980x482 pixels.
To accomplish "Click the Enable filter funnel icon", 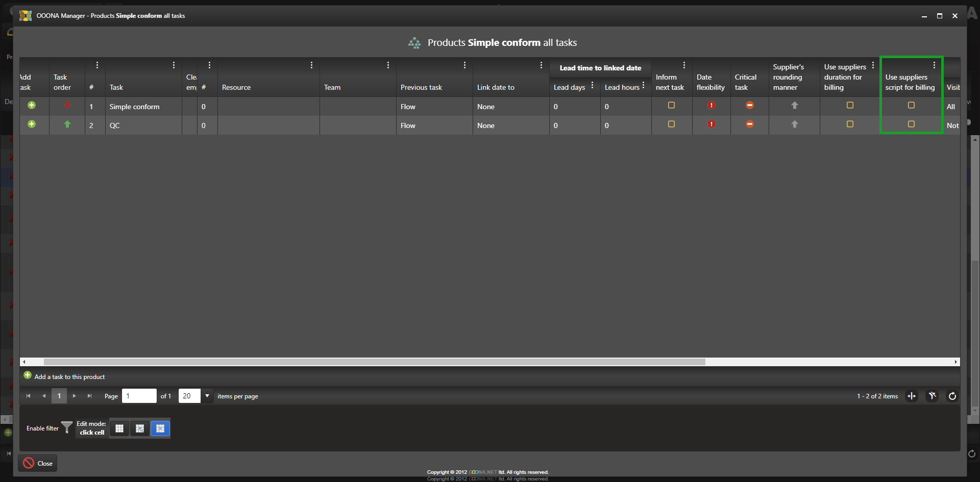I will [67, 427].
